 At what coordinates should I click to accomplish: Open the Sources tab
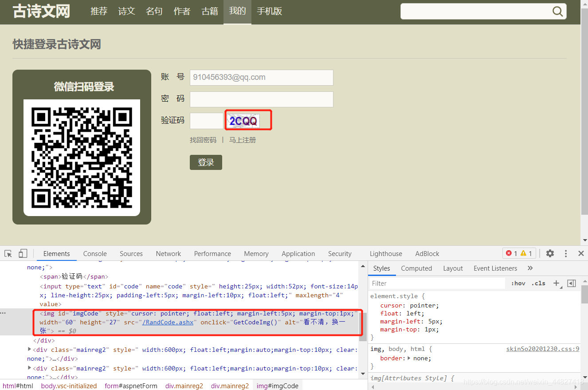pos(131,253)
